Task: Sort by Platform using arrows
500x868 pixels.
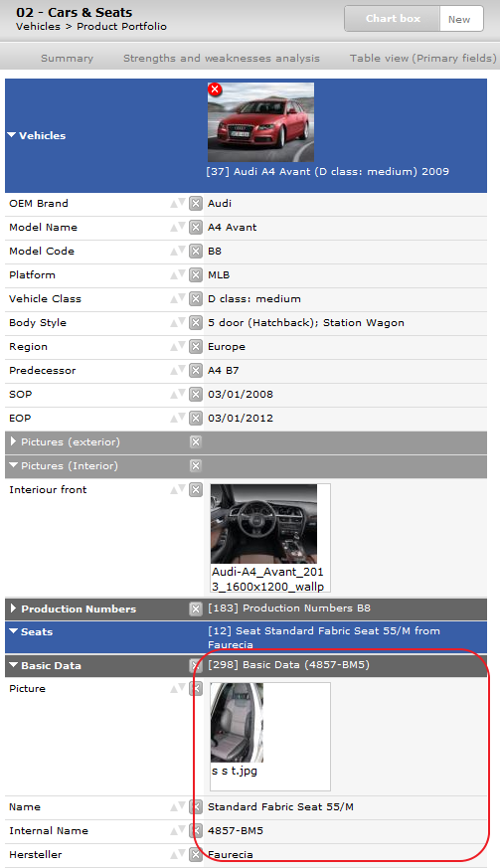Action: tap(178, 274)
